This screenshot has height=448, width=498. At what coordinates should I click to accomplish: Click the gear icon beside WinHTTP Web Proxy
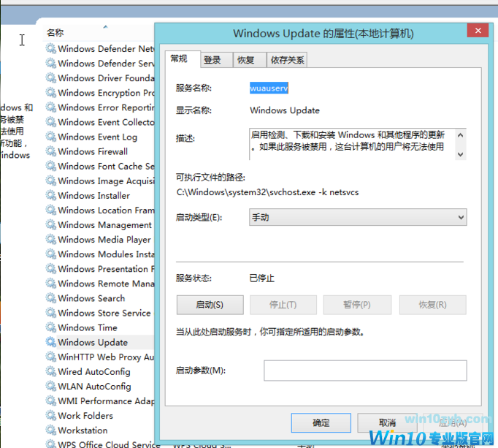click(x=50, y=357)
